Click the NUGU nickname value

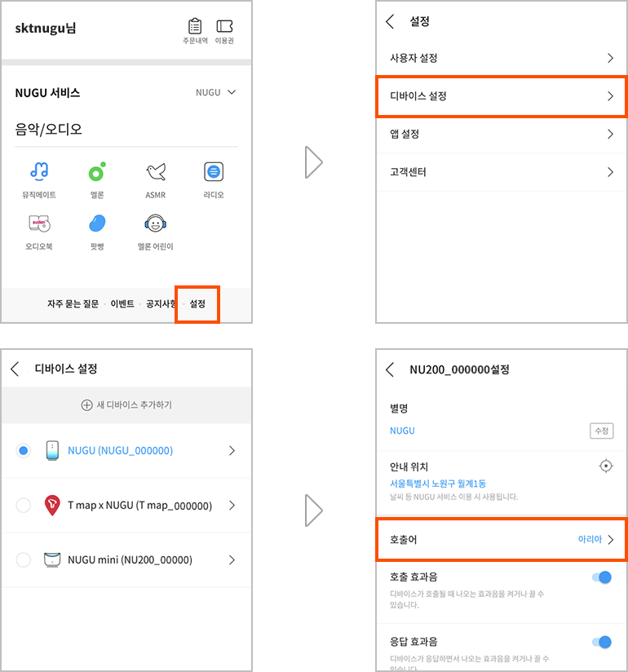pos(402,431)
